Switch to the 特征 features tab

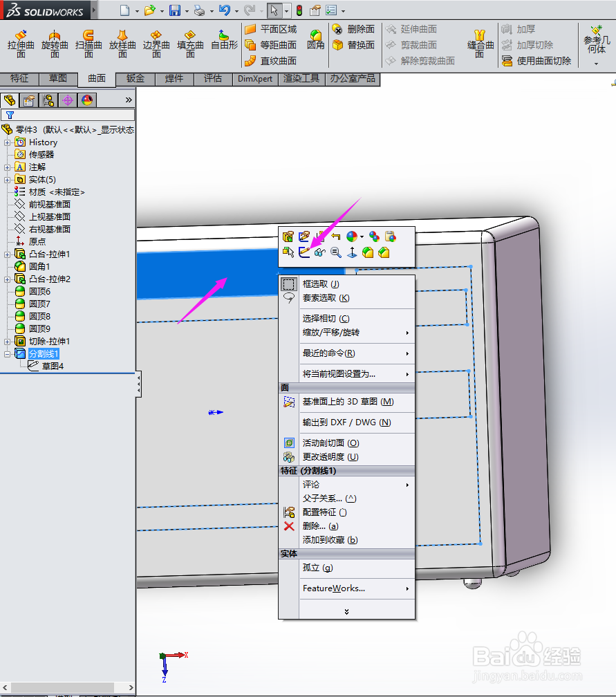(x=19, y=79)
